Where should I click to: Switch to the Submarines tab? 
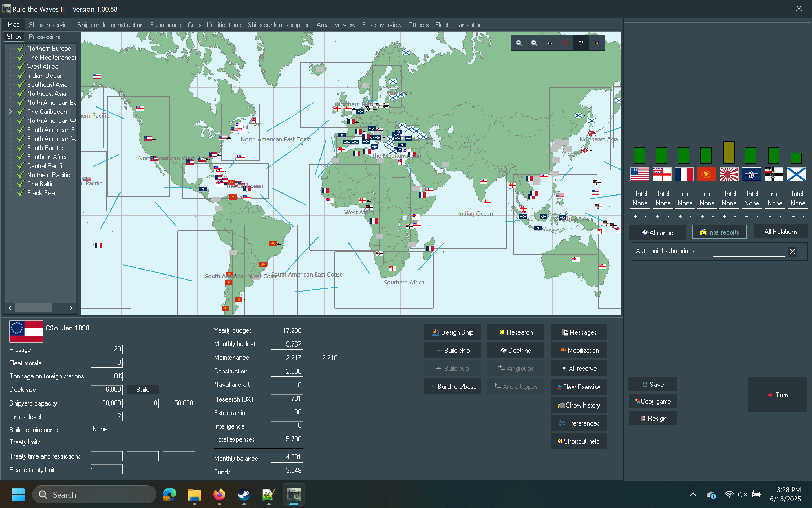[x=166, y=25]
